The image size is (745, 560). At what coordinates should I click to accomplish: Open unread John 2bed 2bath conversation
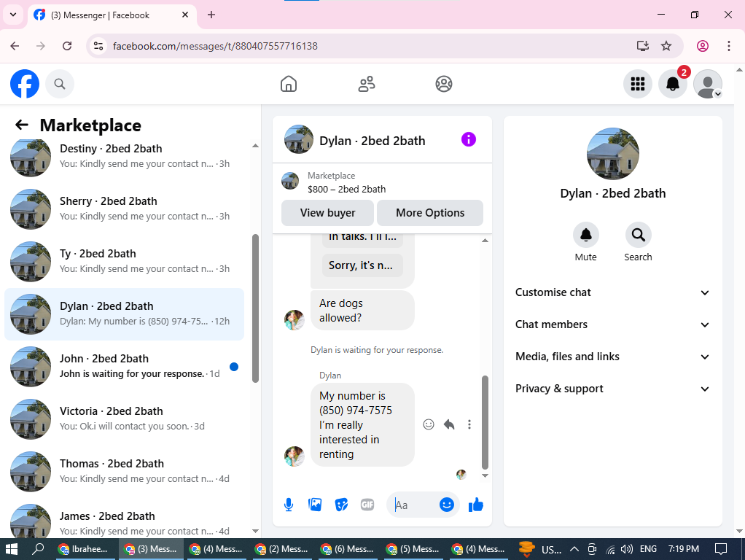[x=125, y=367]
